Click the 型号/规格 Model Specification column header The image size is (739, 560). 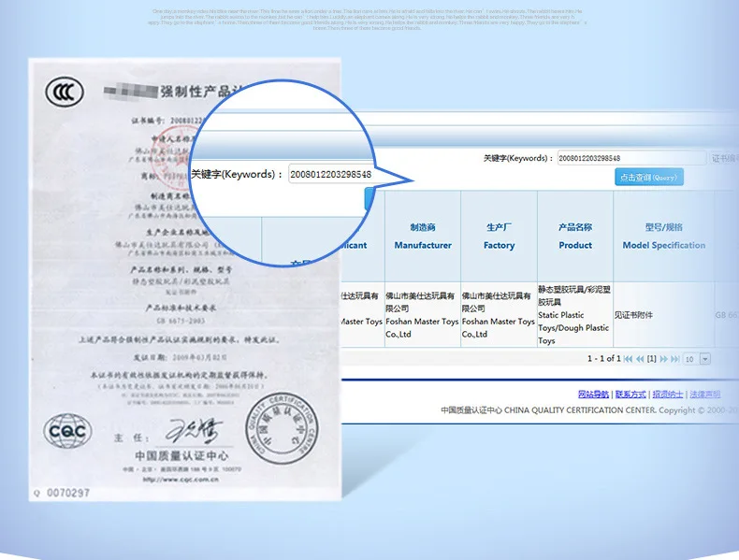(x=663, y=236)
